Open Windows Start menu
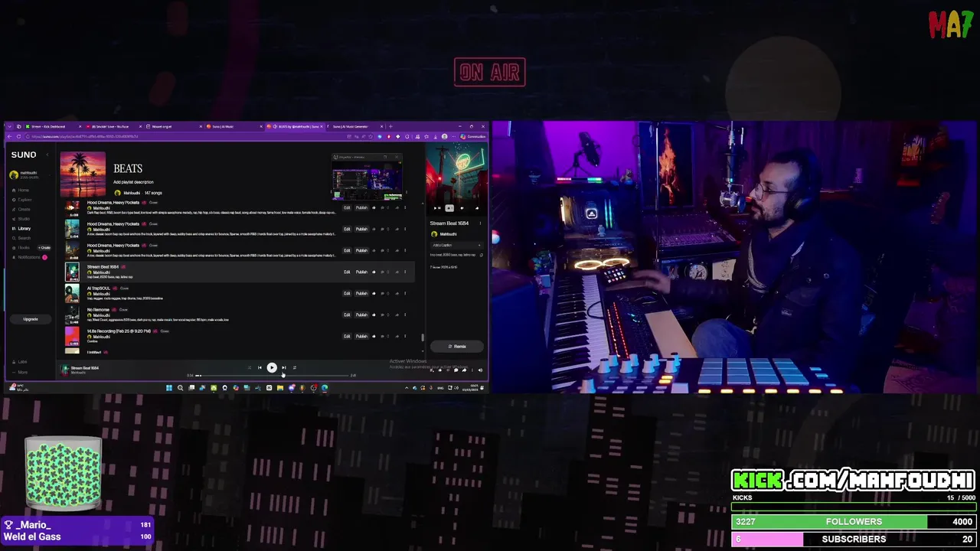 coord(169,387)
